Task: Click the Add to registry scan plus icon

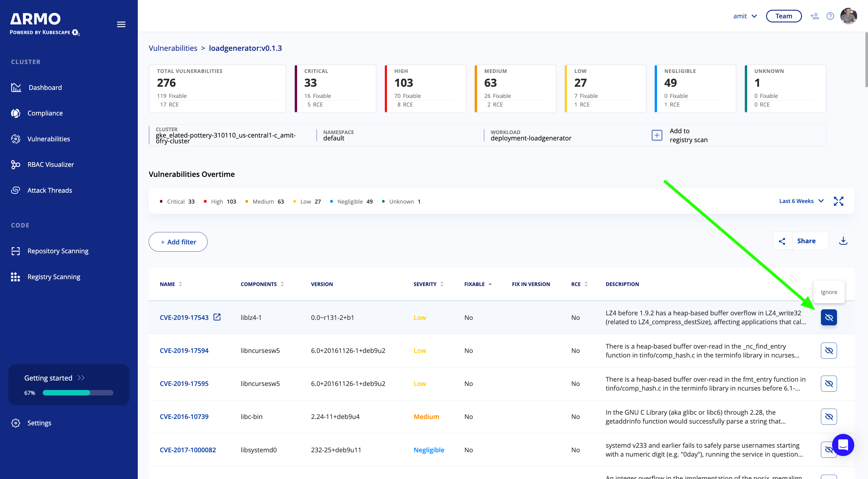Action: pos(657,135)
